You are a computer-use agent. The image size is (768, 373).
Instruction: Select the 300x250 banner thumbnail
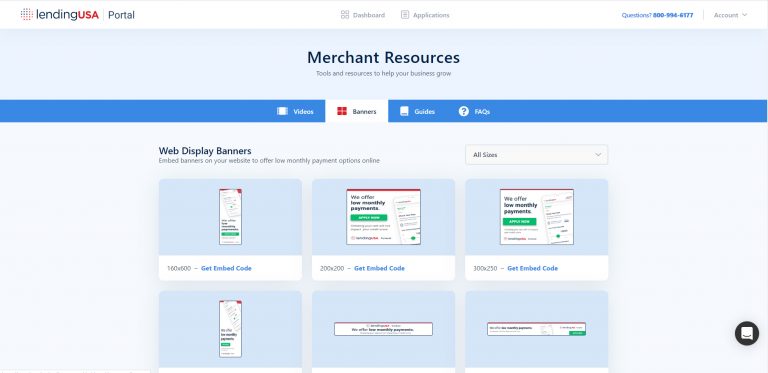point(537,217)
